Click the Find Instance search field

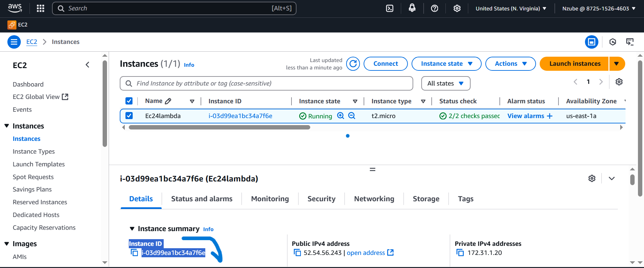click(x=266, y=84)
